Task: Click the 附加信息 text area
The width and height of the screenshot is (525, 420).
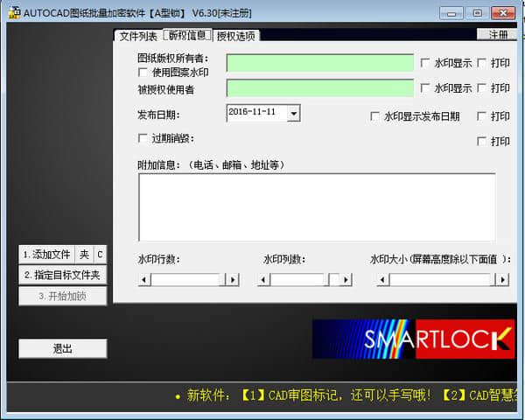Action: [x=317, y=207]
